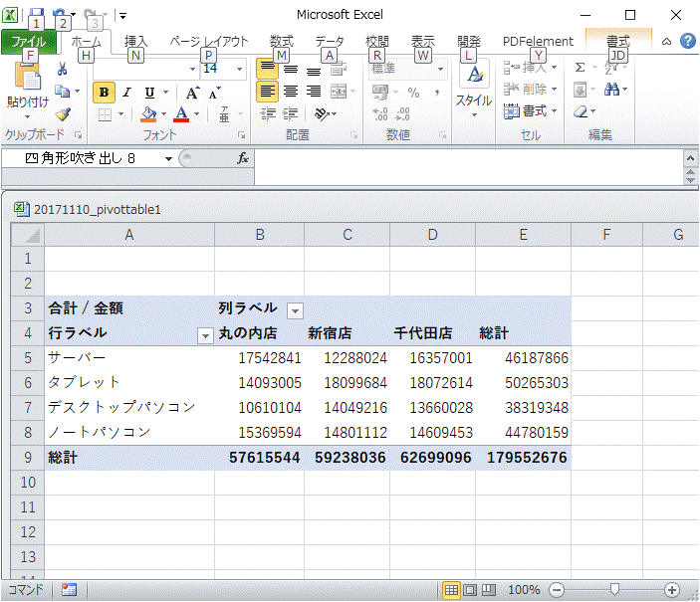This screenshot has height=602, width=700.
Task: Click the 貼り付け paste button
Action: tap(27, 86)
